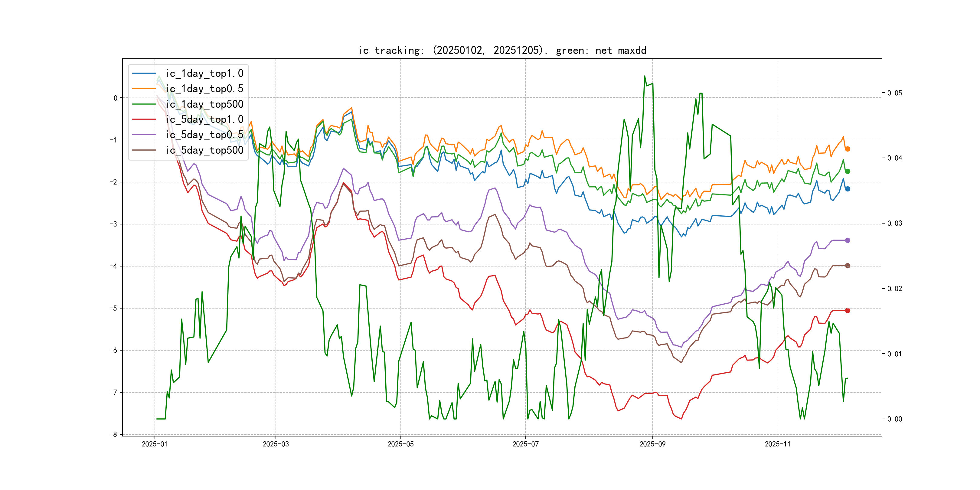Click the red endpoint marker dot
This screenshot has width=980, height=490.
(x=848, y=310)
